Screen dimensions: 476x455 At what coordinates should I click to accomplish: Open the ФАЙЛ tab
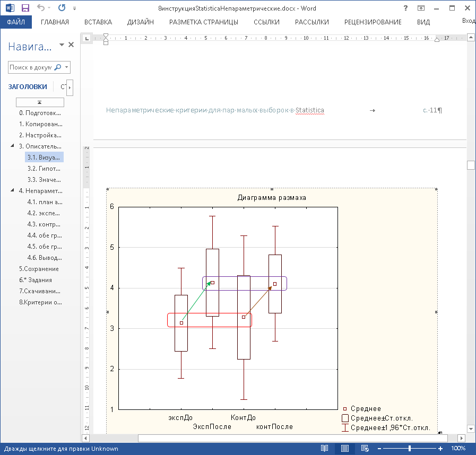[x=16, y=22]
